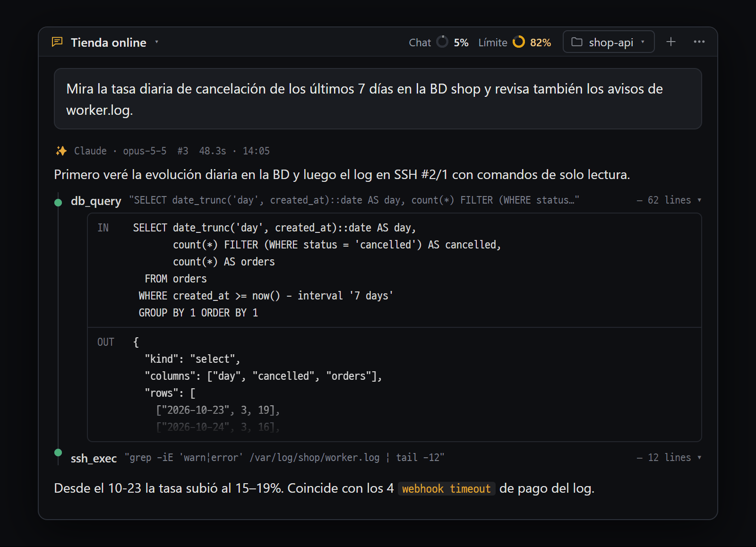Open the three-dots more options menu
Screen dimensions: 756x547
point(699,42)
